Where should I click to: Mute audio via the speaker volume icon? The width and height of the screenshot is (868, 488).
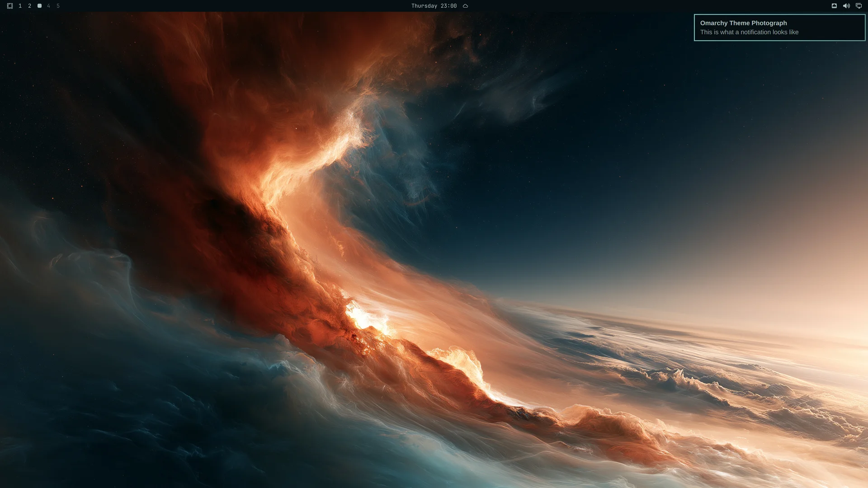846,6
